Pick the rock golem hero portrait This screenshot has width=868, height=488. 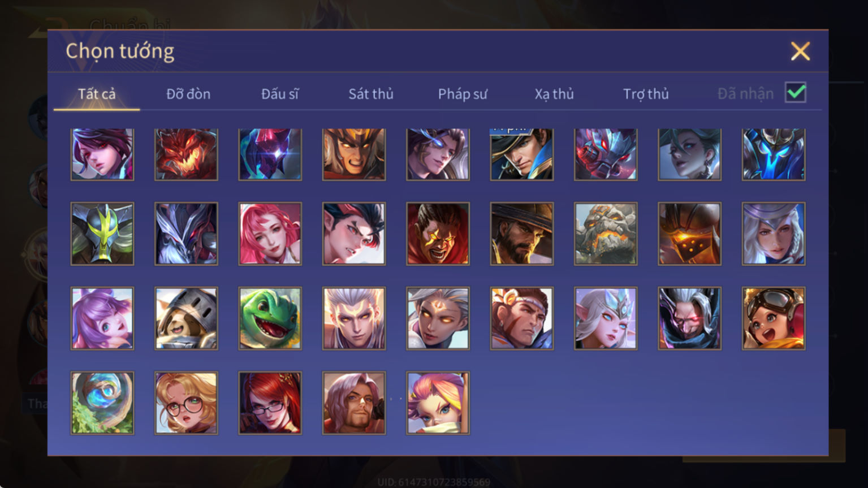pos(606,234)
